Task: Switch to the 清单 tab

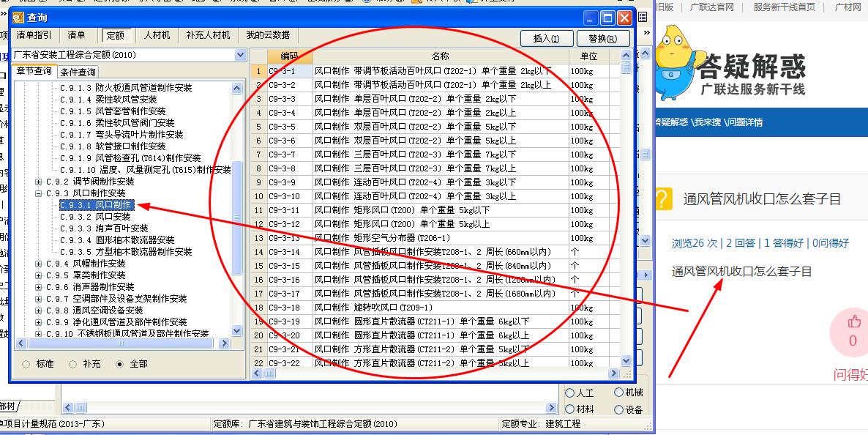Action: click(76, 35)
